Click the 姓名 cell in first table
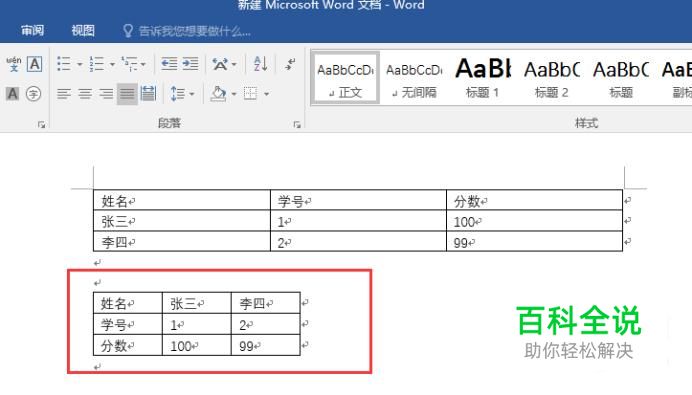692x395 pixels. (x=182, y=200)
